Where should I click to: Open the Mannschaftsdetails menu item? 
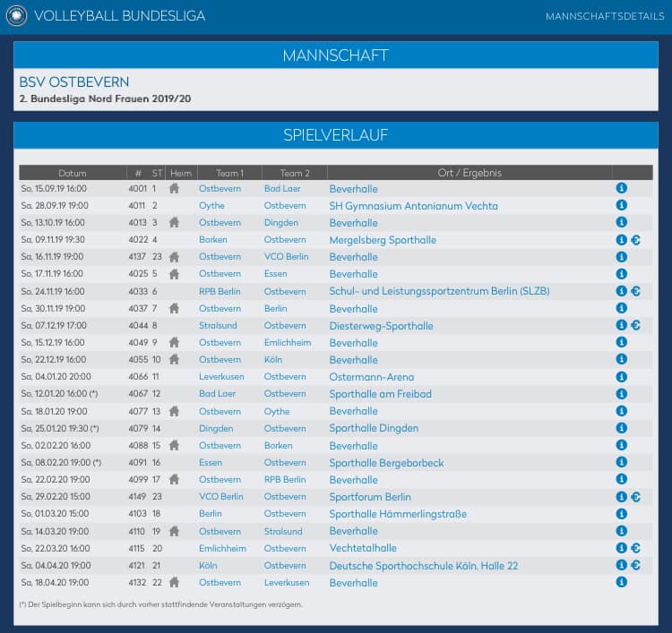605,16
